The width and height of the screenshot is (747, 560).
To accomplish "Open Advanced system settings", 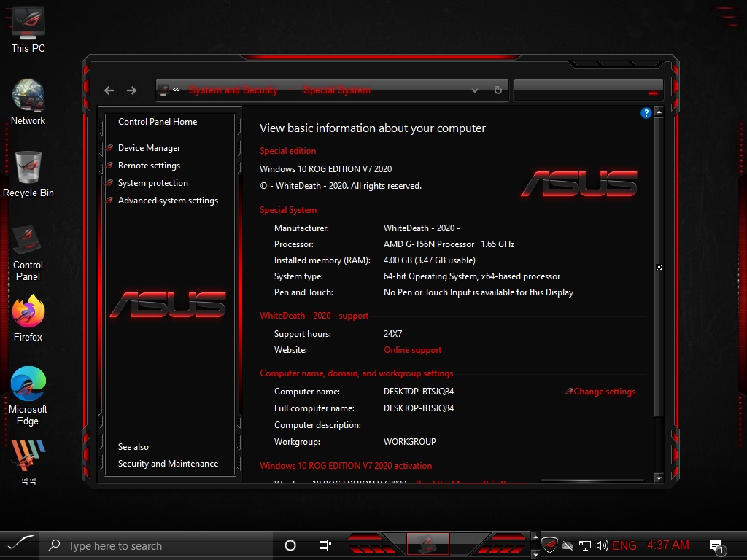I will coord(169,201).
